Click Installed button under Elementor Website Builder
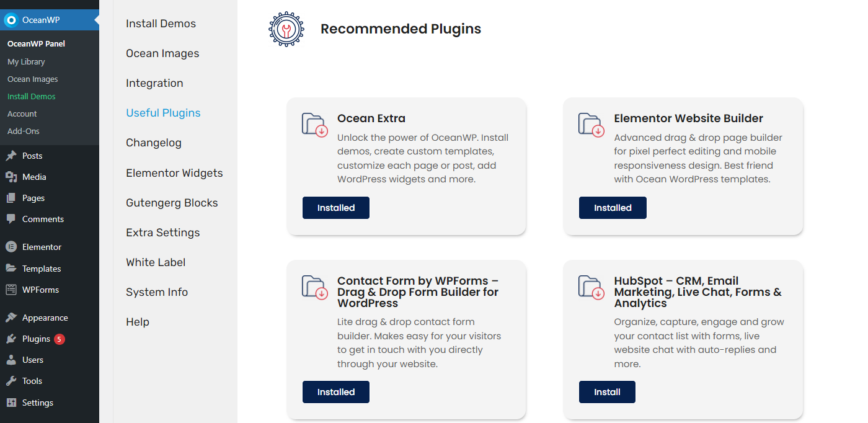 click(x=613, y=208)
